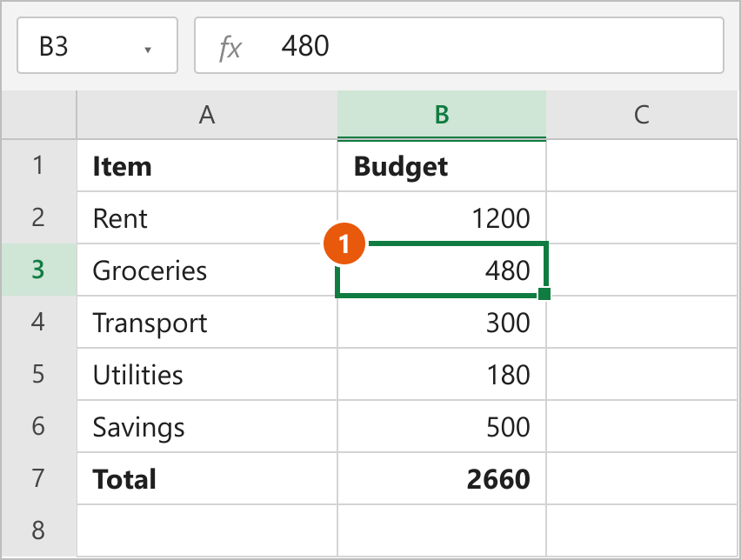Image resolution: width=741 pixels, height=560 pixels.
Task: Select empty cell C7 beside 2660
Action: click(642, 479)
